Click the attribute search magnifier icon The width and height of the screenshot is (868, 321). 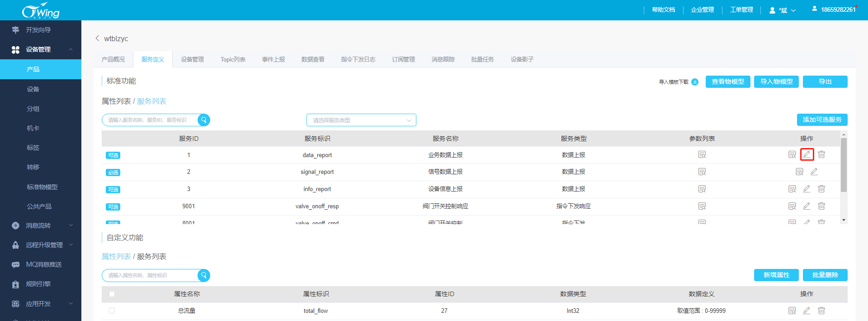[x=204, y=275]
